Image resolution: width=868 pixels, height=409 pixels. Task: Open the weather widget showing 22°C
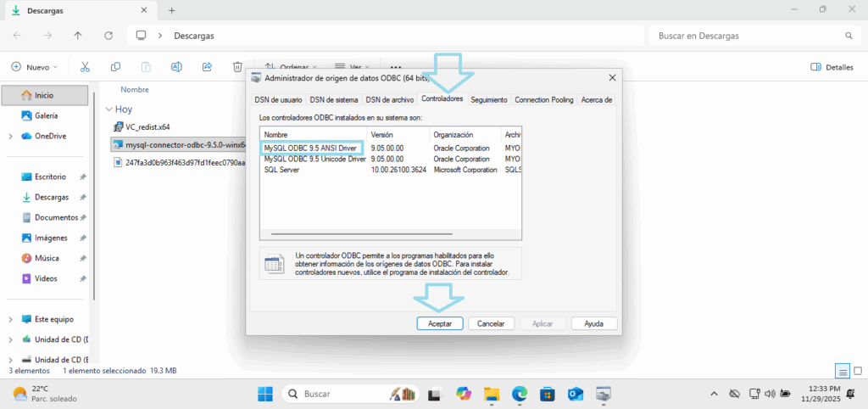click(x=46, y=394)
